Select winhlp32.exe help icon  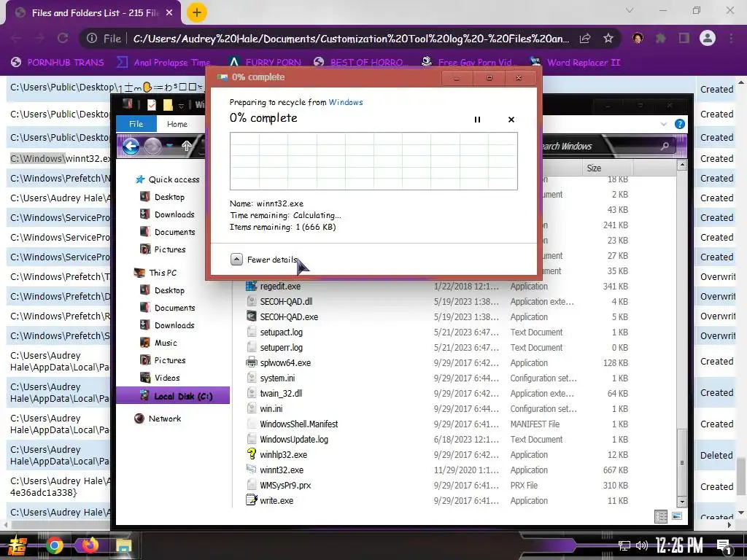[252, 454]
